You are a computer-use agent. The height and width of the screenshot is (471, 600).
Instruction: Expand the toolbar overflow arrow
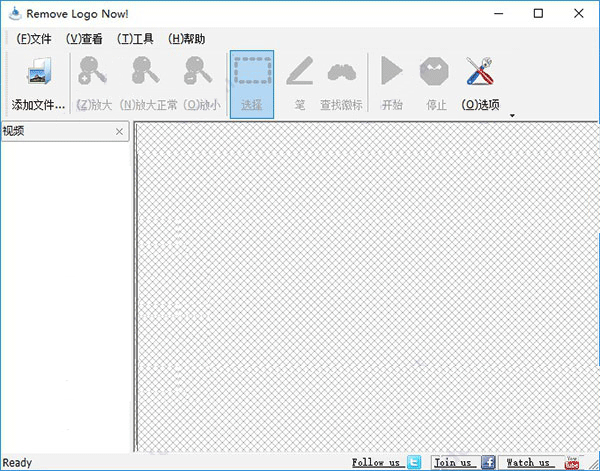[512, 116]
